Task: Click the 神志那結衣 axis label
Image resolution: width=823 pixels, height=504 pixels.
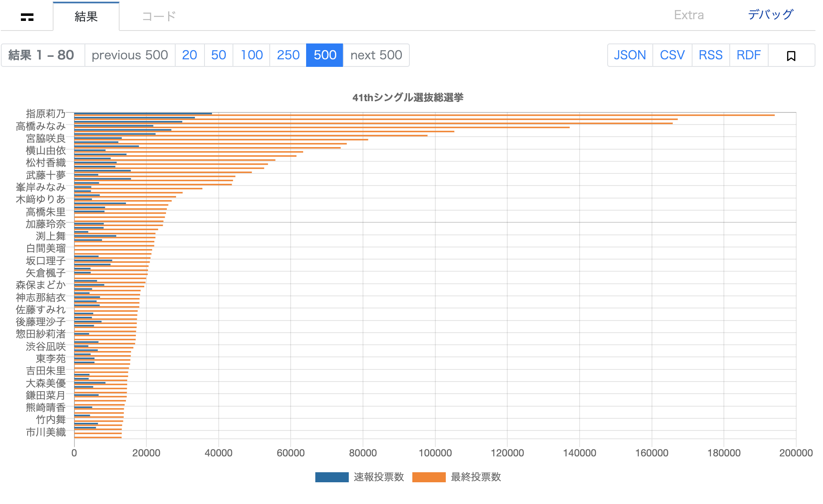Action: [41, 298]
